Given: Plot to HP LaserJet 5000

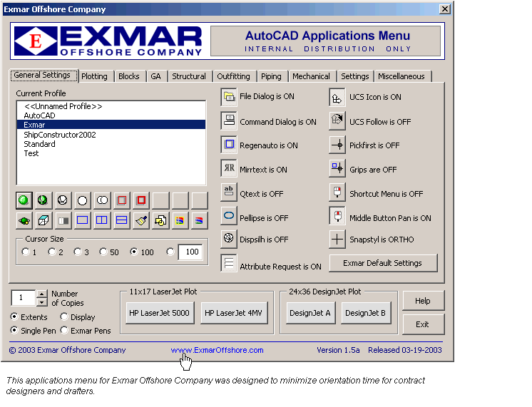Looking at the screenshot, I should click(x=159, y=313).
